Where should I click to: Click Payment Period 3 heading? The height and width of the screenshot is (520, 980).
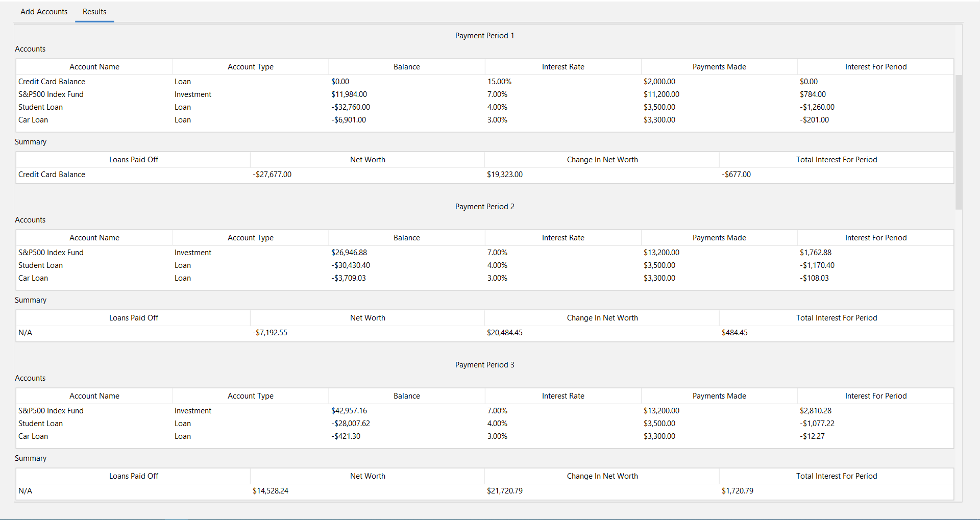(485, 365)
